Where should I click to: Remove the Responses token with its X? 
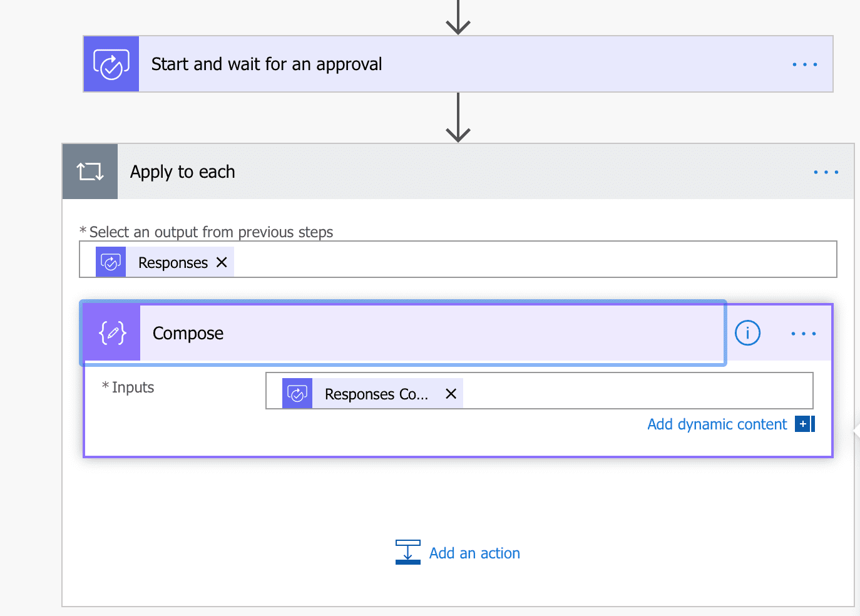coord(221,262)
